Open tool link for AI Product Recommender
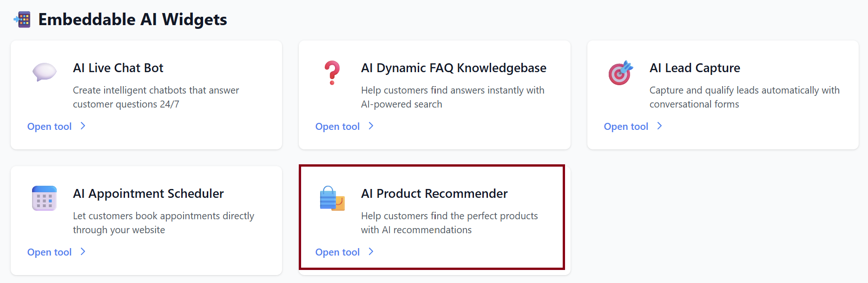868x283 pixels. pos(338,252)
